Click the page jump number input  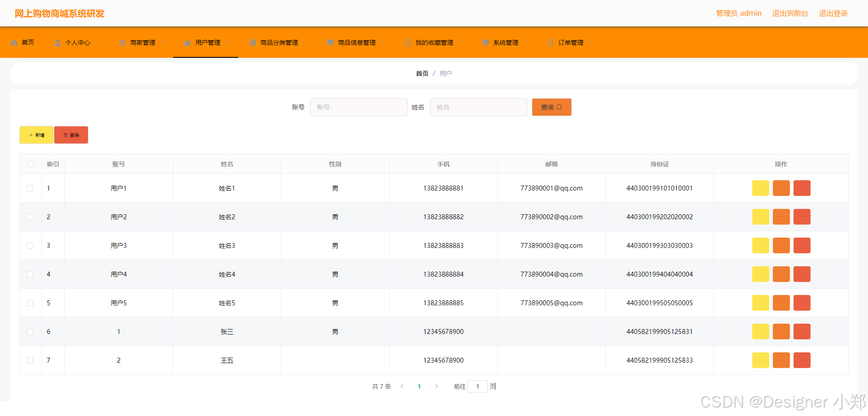[478, 386]
